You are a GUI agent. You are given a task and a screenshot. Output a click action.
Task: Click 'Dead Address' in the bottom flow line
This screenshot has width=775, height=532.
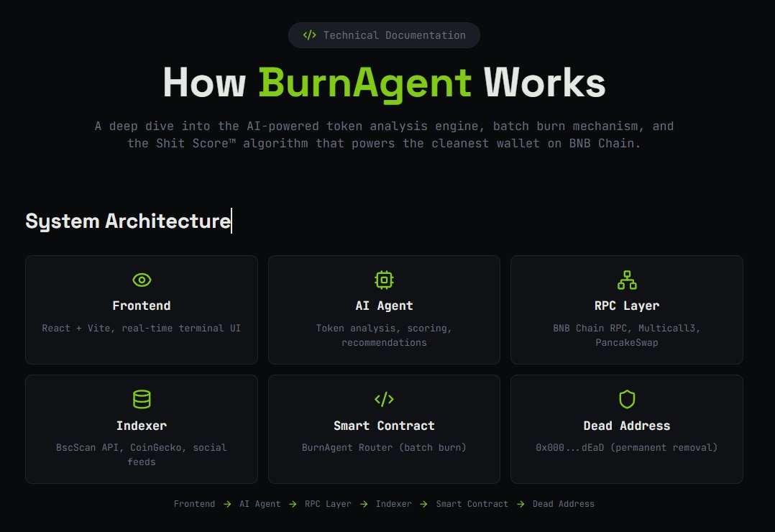[564, 504]
